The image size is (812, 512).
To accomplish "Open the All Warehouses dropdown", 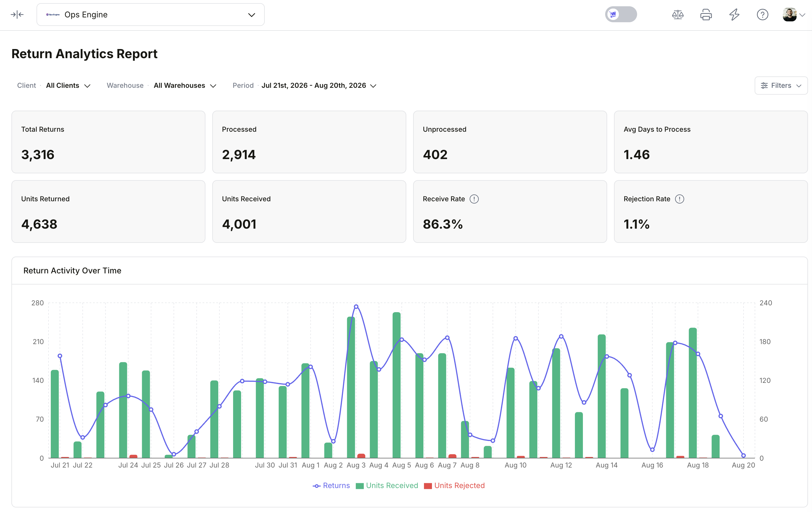I will (x=185, y=86).
